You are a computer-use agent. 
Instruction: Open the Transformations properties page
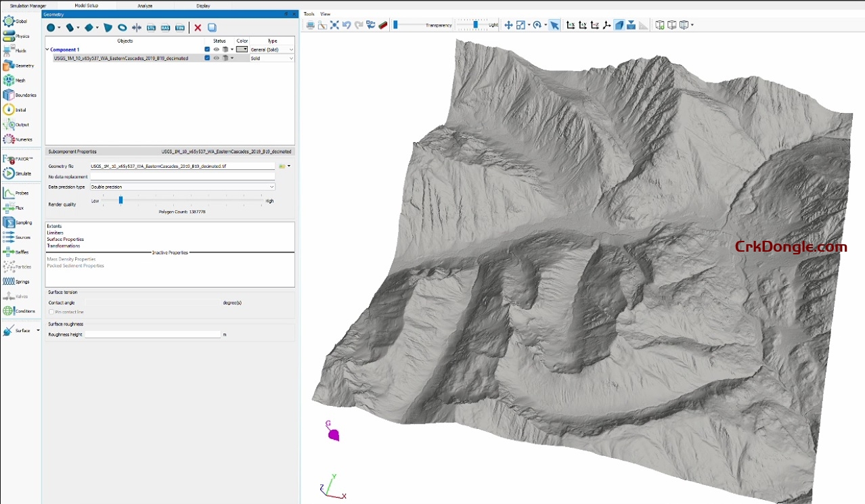pyautogui.click(x=65, y=246)
